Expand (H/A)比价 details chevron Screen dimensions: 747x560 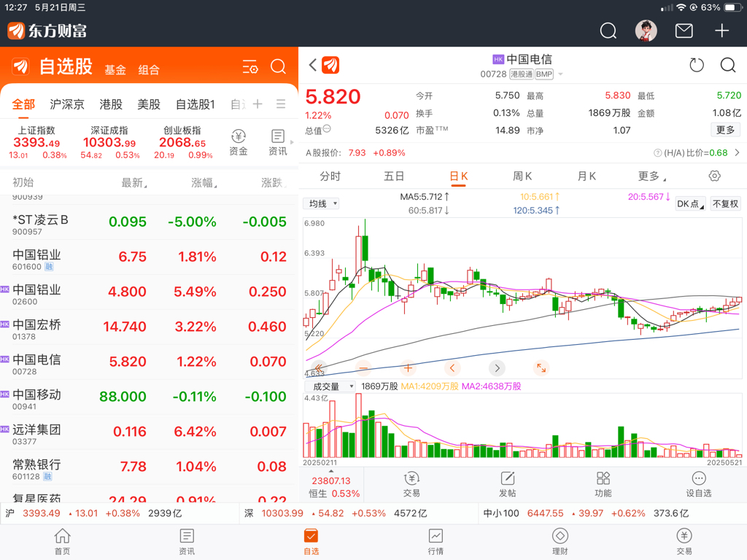737,153
